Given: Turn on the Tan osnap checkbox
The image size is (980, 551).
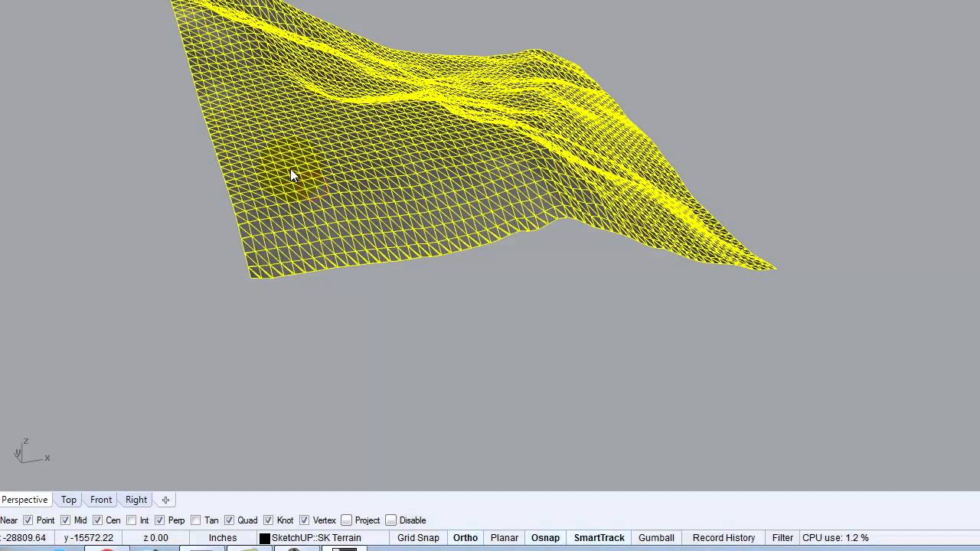Looking at the screenshot, I should tap(196, 520).
